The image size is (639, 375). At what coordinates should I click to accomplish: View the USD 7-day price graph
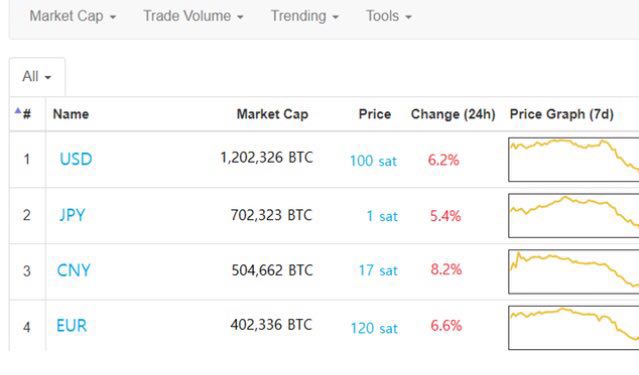click(574, 159)
